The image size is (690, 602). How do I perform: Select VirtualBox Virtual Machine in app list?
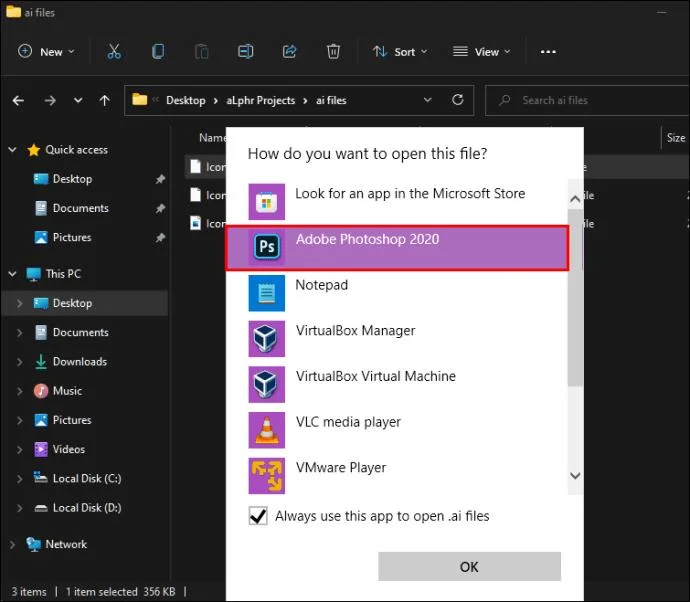(397, 385)
